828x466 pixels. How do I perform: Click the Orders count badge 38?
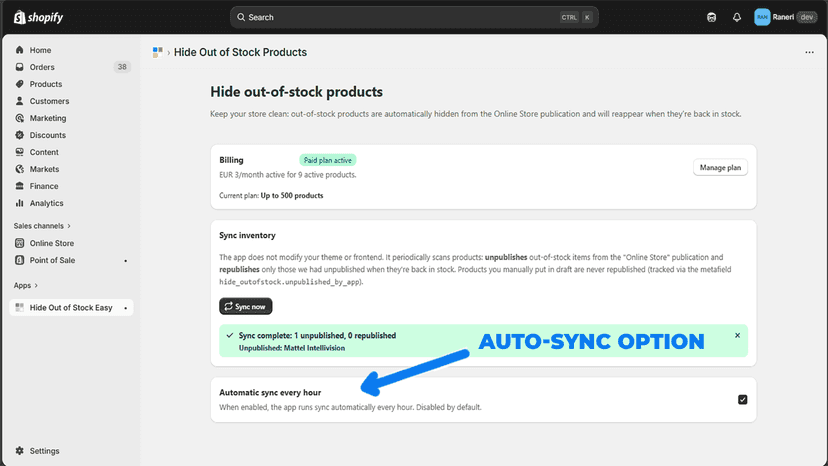pyautogui.click(x=122, y=67)
